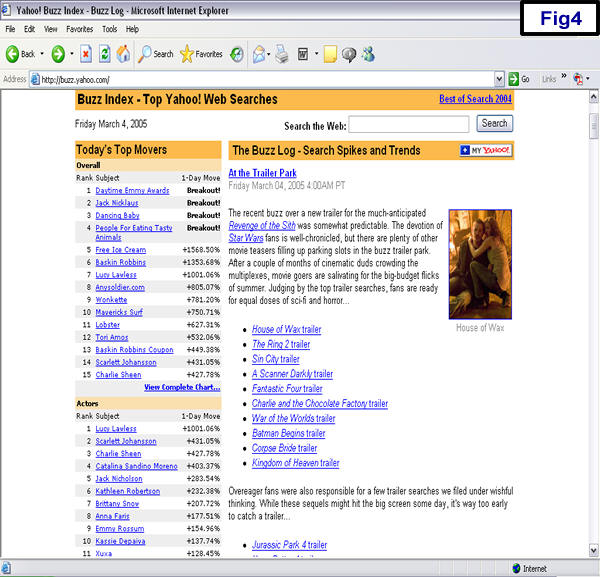
Task: Open Daytime Emmy Awards link
Action: 132,191
